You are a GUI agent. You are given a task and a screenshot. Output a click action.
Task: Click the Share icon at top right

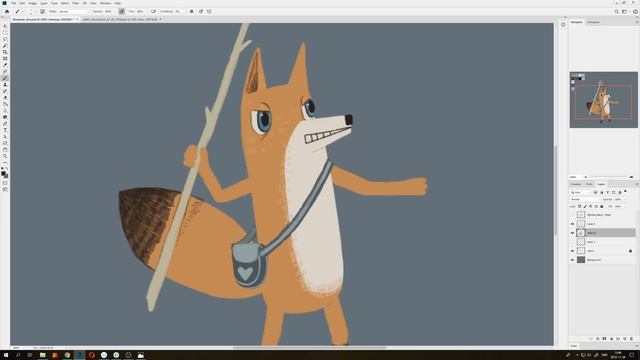635,11
